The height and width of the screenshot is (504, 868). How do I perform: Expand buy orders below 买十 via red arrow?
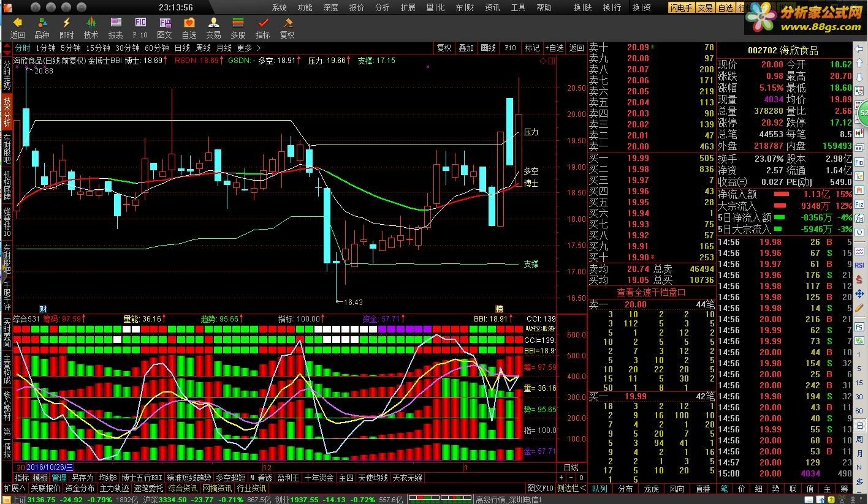(652, 257)
